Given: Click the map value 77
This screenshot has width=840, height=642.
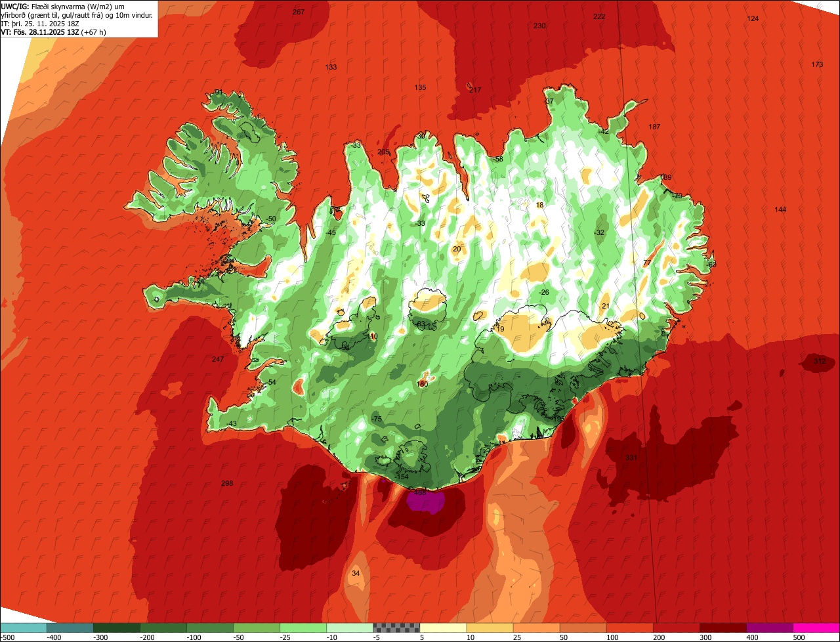Looking at the screenshot, I should [647, 263].
